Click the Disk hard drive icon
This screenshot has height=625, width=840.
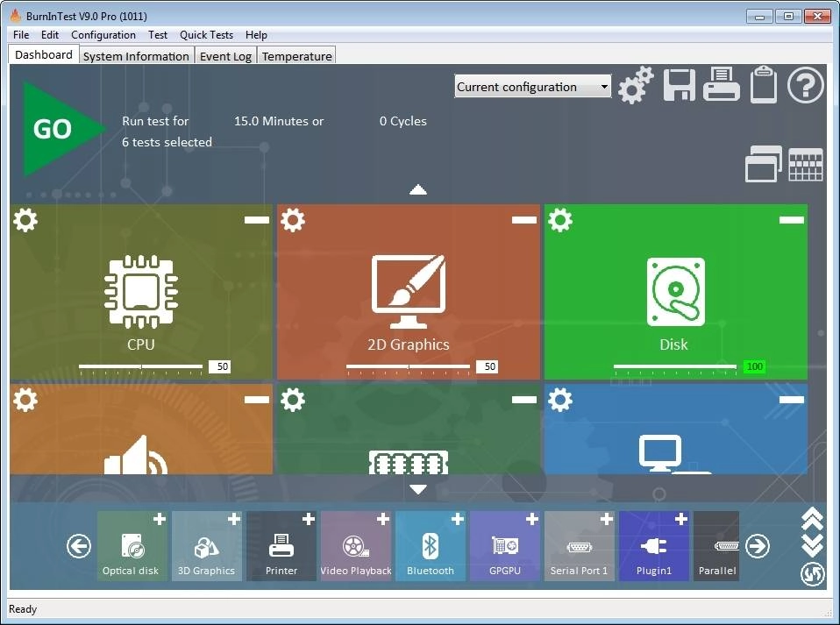point(675,291)
